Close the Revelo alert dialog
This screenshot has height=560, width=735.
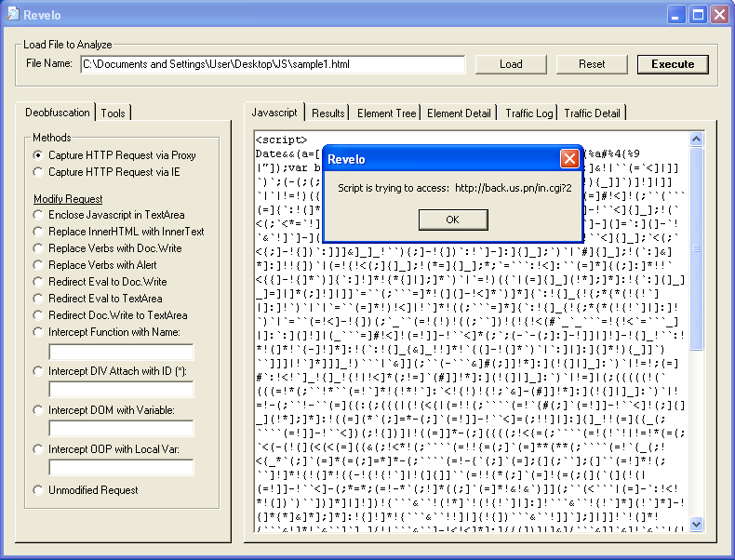coord(569,159)
